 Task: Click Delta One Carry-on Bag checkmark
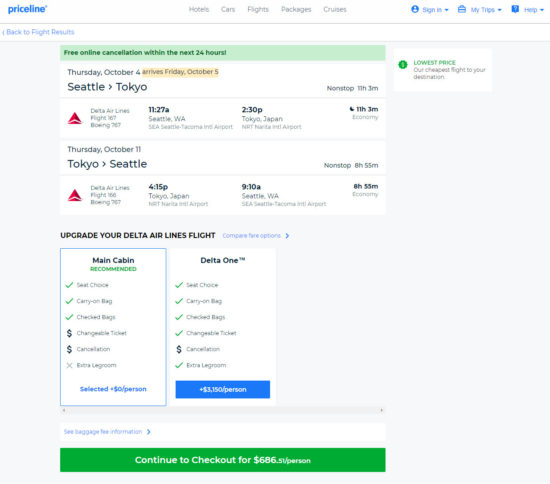point(179,301)
